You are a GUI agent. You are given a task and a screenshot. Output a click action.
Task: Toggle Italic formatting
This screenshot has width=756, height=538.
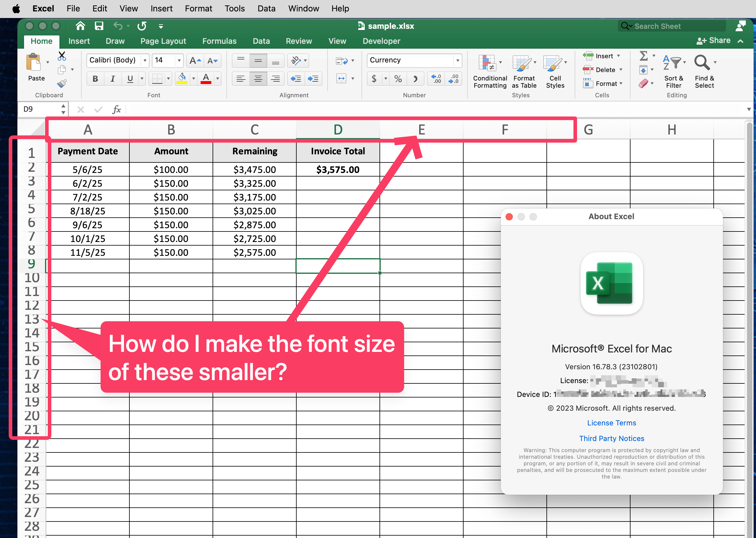[113, 79]
